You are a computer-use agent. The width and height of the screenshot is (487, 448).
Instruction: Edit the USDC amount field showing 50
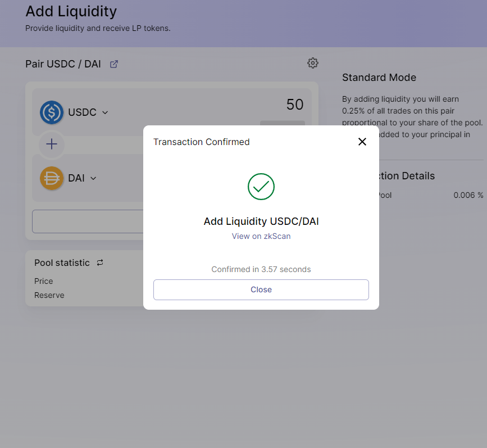294,105
